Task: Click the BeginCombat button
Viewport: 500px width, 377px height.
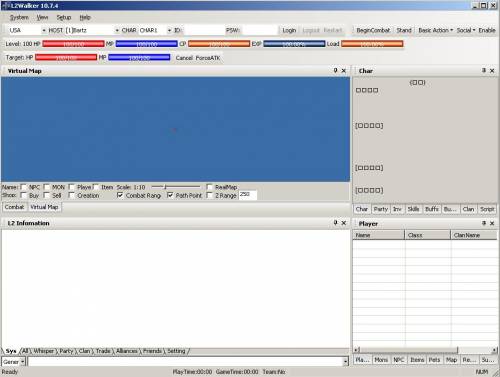Action: point(373,30)
